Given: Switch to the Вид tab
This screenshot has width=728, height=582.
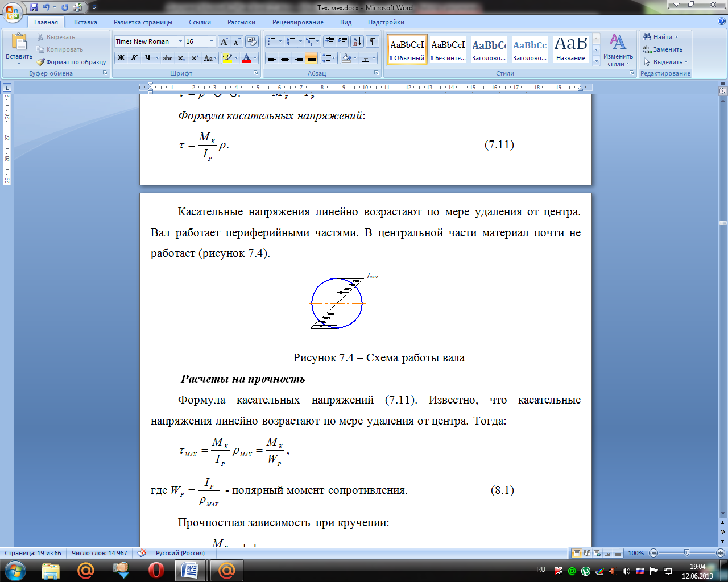Looking at the screenshot, I should [x=346, y=22].
